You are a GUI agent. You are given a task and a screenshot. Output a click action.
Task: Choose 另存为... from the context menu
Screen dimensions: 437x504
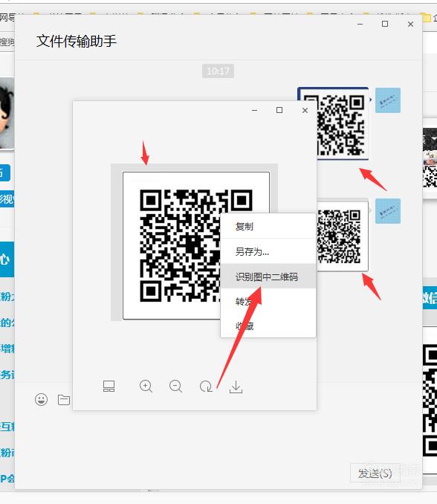252,251
